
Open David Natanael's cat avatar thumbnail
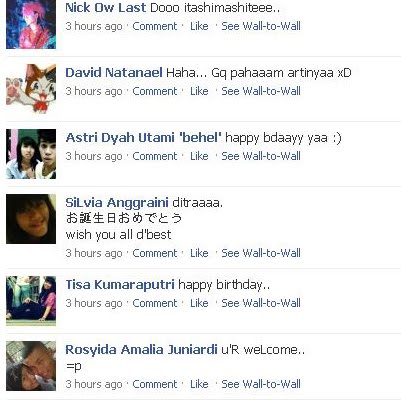click(x=31, y=89)
